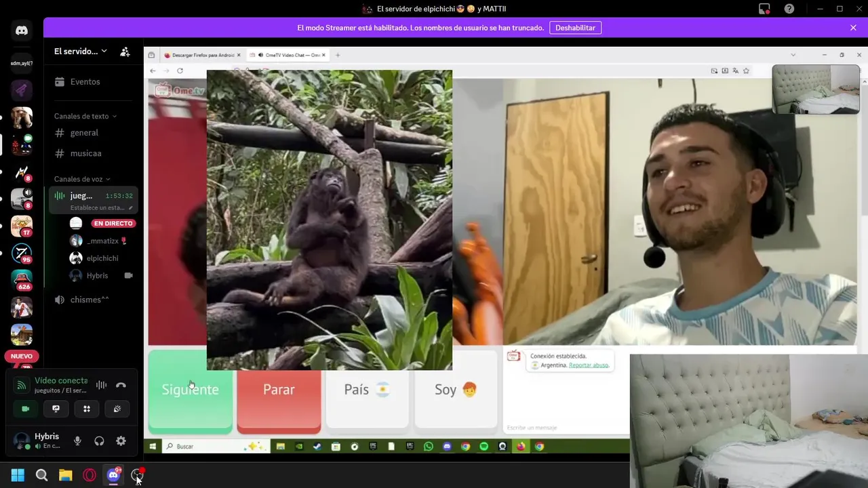Open Windows Start menu
The width and height of the screenshot is (868, 488).
click(x=18, y=475)
